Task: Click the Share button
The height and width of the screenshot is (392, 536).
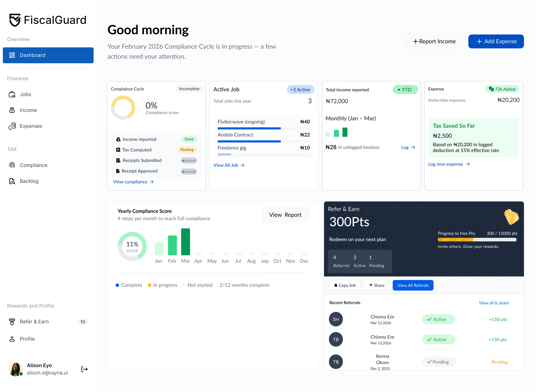Action: pyautogui.click(x=377, y=285)
